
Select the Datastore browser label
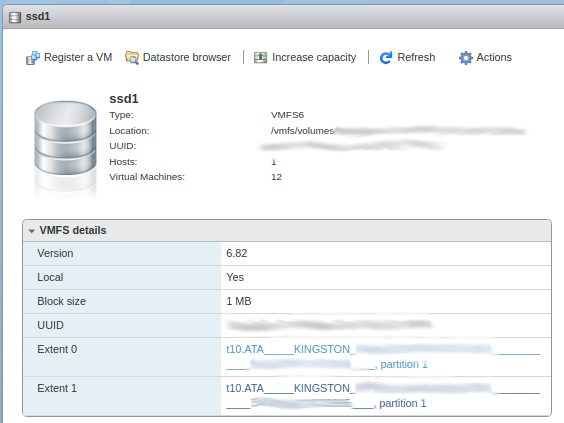point(187,57)
